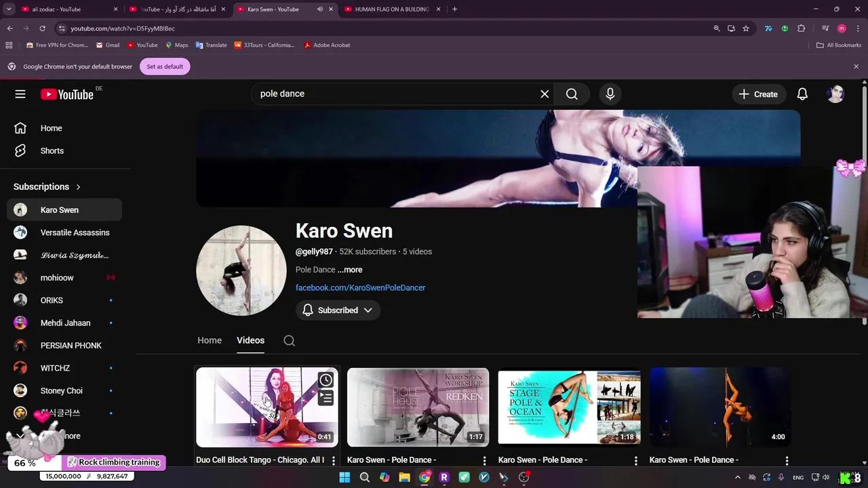Expand the Subscriptions section arrow
The height and width of the screenshot is (488, 868).
click(78, 187)
